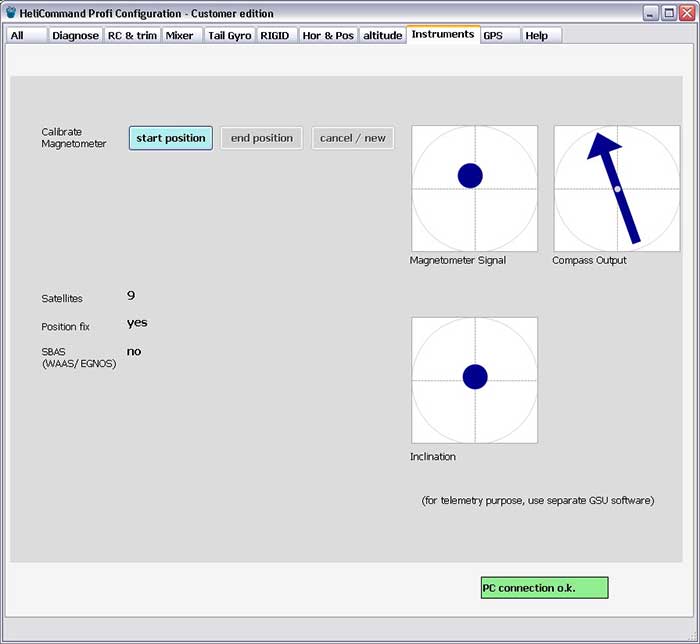
Task: Click the Inclination indicator dot
Action: click(x=475, y=377)
